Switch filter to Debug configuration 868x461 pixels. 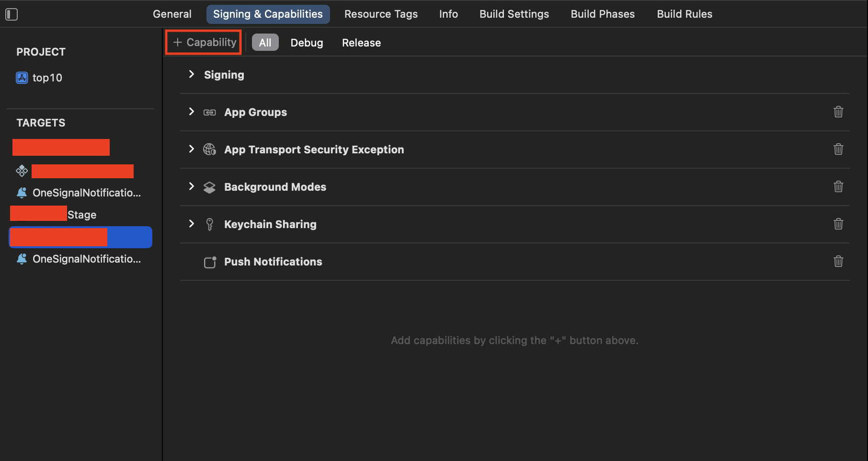[x=307, y=43]
